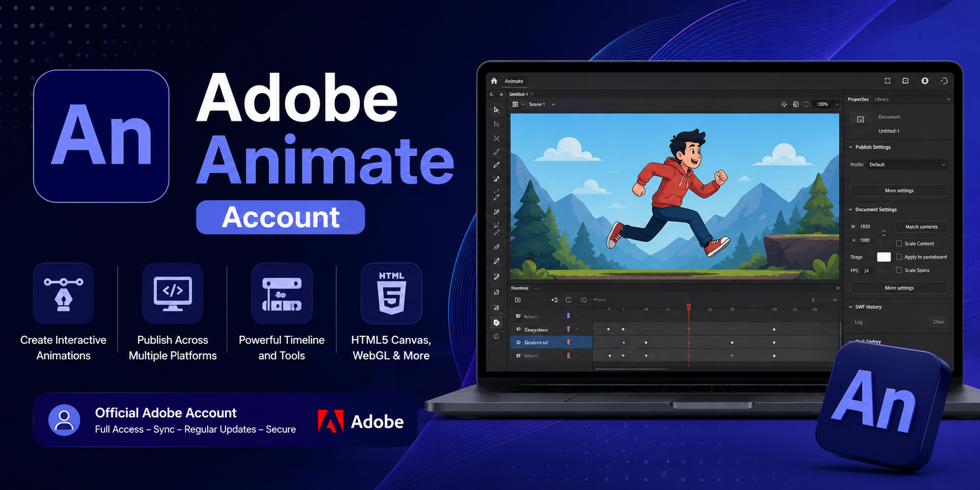The width and height of the screenshot is (980, 490).
Task: Click the Publish Across Multiple Platforms monitor icon
Action: pyautogui.click(x=173, y=293)
